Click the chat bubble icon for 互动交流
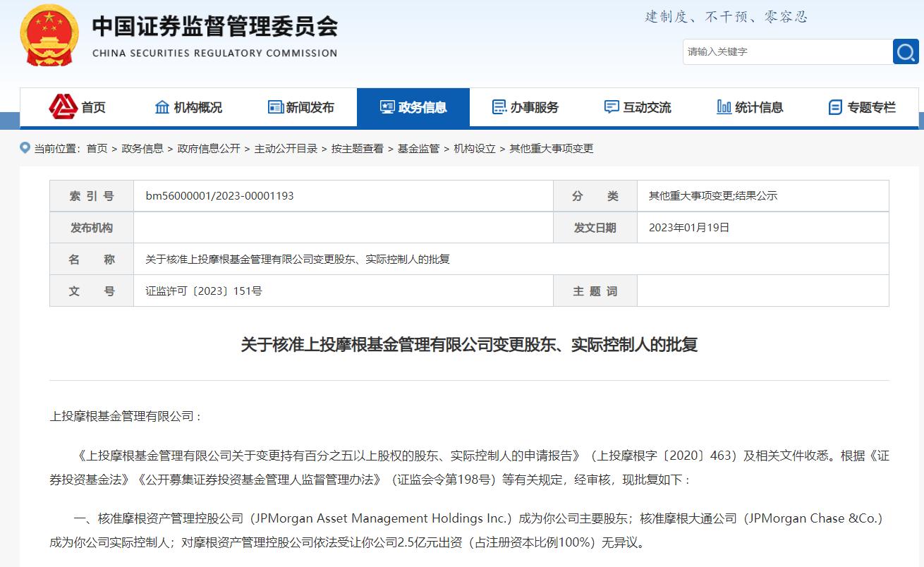Image resolution: width=924 pixels, height=567 pixels. point(612,106)
